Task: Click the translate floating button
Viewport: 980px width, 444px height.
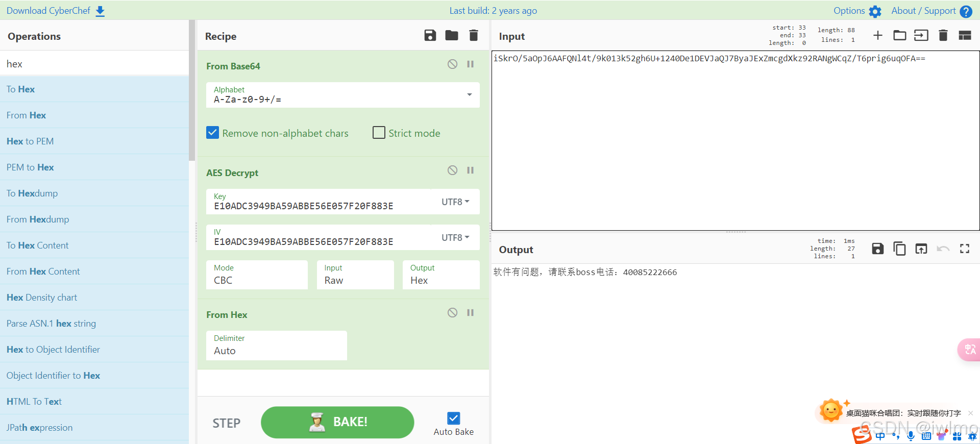Action: coord(969,350)
